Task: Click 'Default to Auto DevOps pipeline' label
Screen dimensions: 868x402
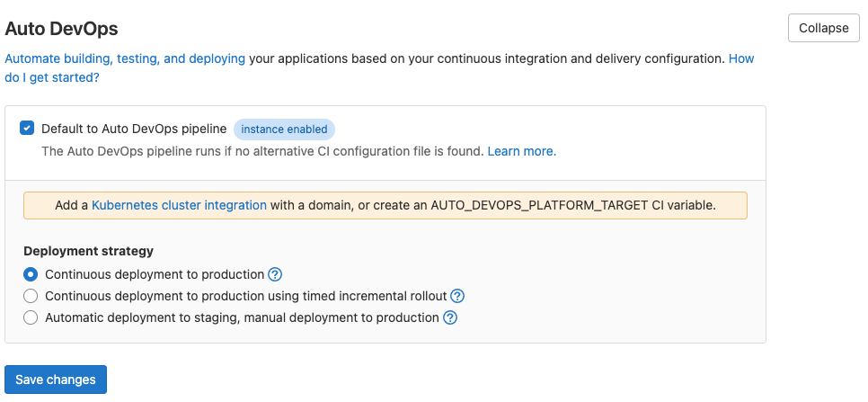Action: [x=134, y=129]
